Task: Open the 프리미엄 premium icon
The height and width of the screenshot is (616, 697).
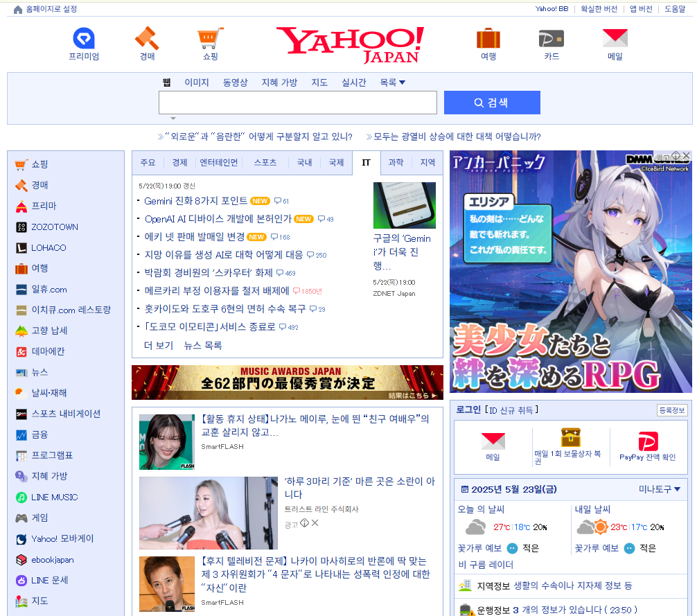Action: pos(84,38)
